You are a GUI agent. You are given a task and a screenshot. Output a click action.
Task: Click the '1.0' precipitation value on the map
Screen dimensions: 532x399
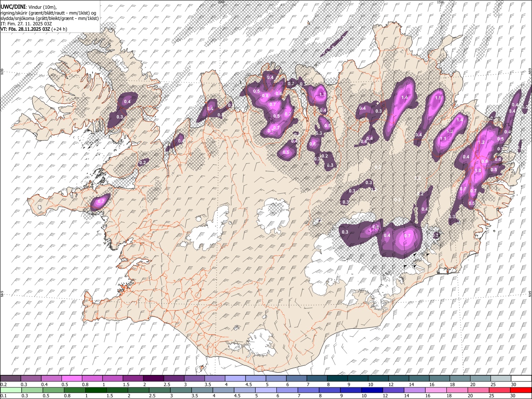click(478, 170)
